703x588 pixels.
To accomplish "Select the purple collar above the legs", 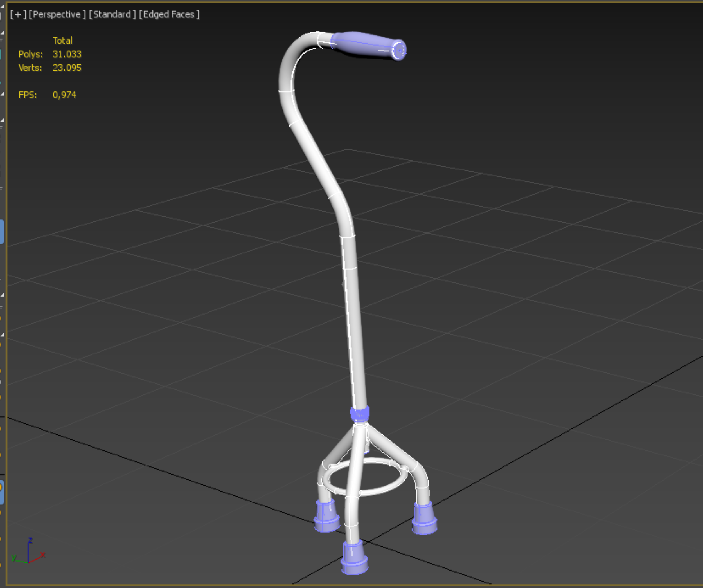I will (x=360, y=414).
